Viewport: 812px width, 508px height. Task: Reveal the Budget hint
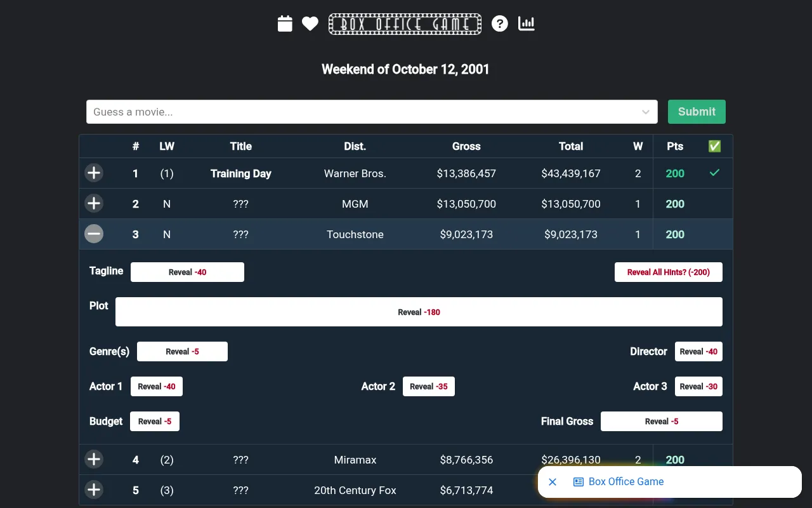click(x=155, y=421)
